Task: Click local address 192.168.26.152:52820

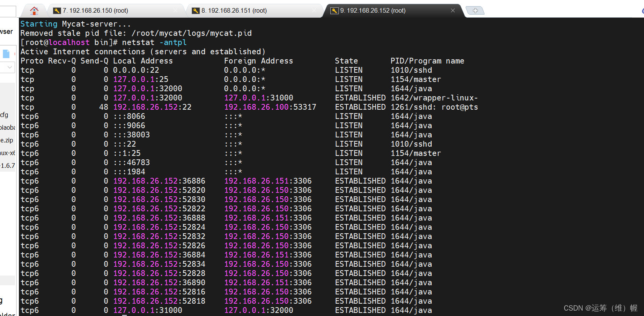Action: click(x=159, y=190)
